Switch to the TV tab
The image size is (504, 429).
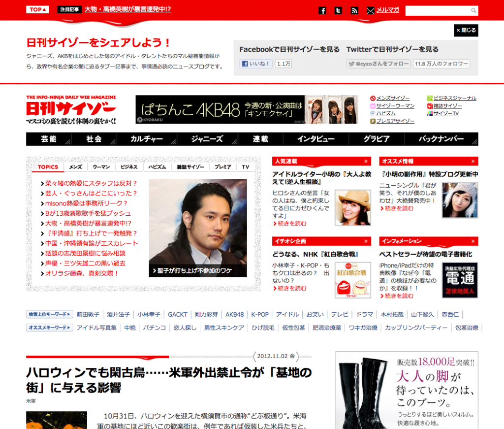[x=246, y=167]
